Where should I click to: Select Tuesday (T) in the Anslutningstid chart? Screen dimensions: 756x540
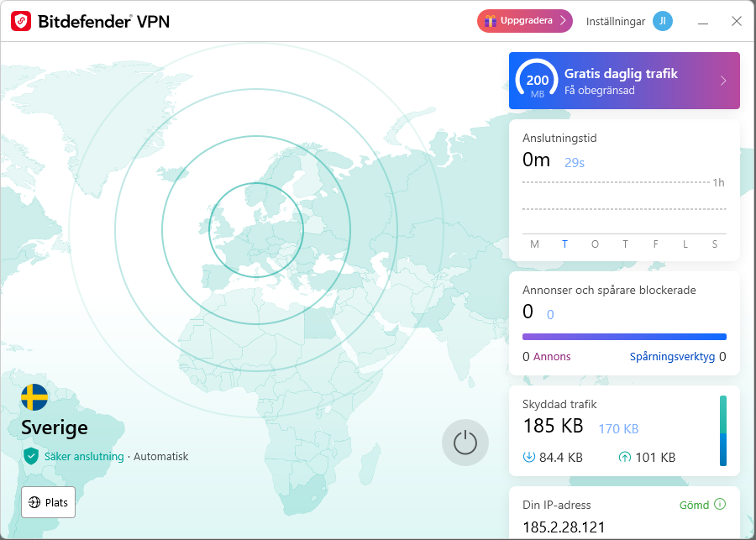(564, 244)
